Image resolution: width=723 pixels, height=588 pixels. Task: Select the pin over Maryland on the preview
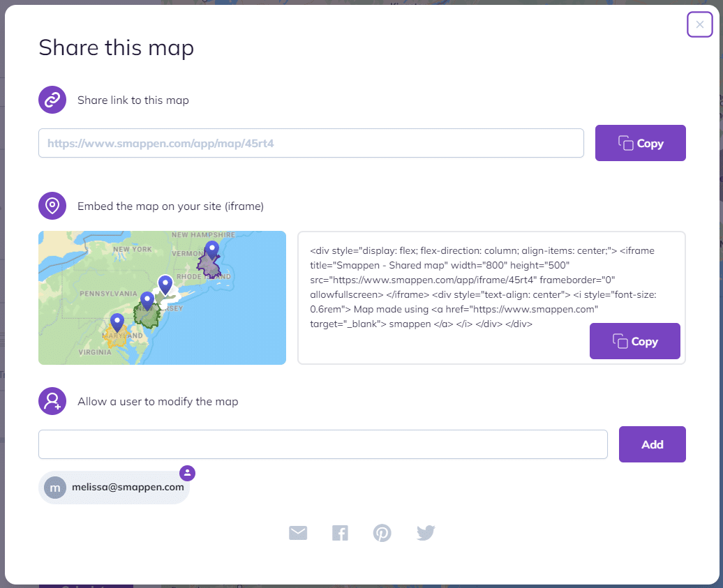[x=117, y=323]
